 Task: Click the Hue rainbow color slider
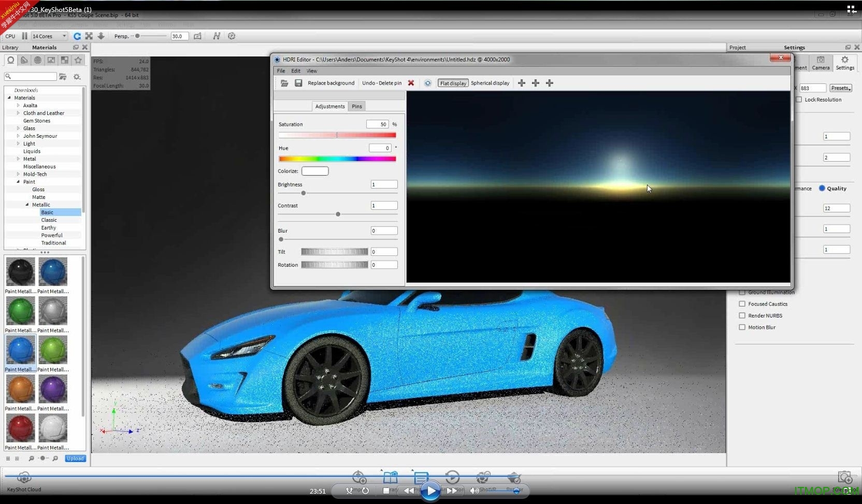337,159
